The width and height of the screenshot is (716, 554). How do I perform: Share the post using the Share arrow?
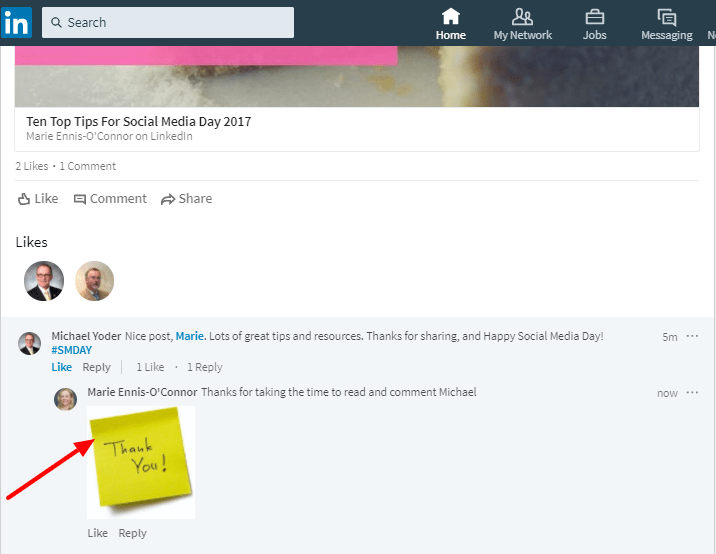pyautogui.click(x=186, y=199)
